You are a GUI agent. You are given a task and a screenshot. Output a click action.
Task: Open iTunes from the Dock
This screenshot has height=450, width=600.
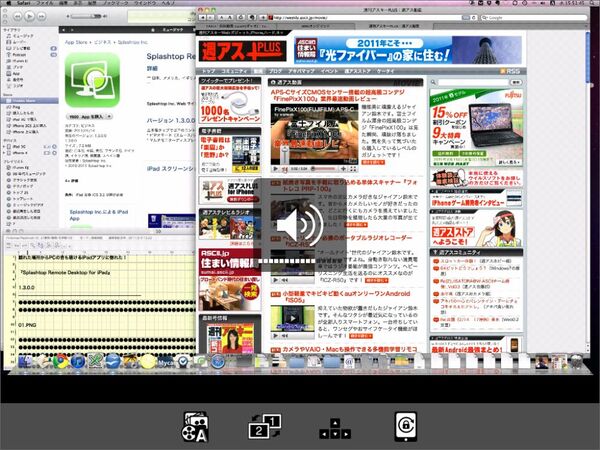click(78, 361)
